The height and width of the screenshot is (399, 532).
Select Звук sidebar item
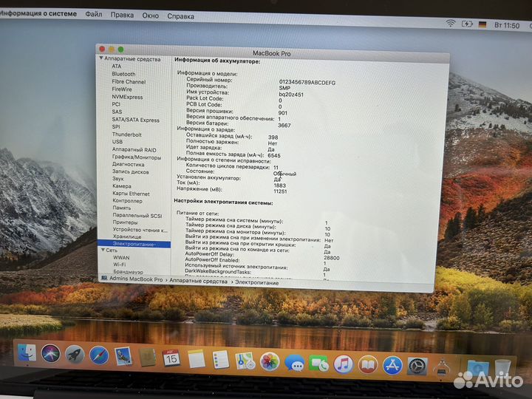coord(118,179)
